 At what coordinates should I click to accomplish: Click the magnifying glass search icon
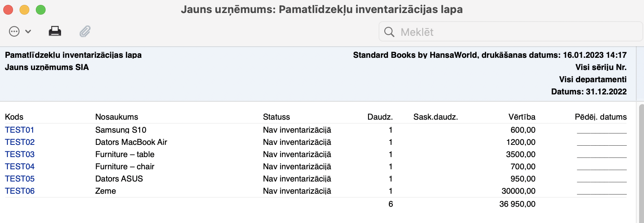(x=389, y=32)
